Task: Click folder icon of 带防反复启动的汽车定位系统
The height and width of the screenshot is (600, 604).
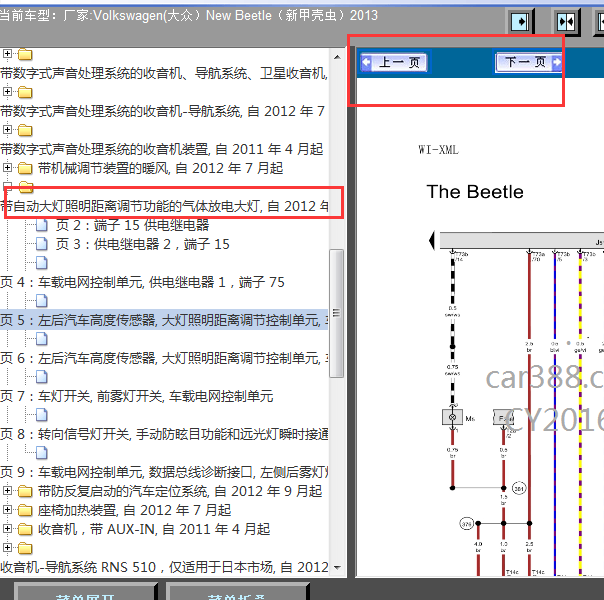Action: click(25, 491)
